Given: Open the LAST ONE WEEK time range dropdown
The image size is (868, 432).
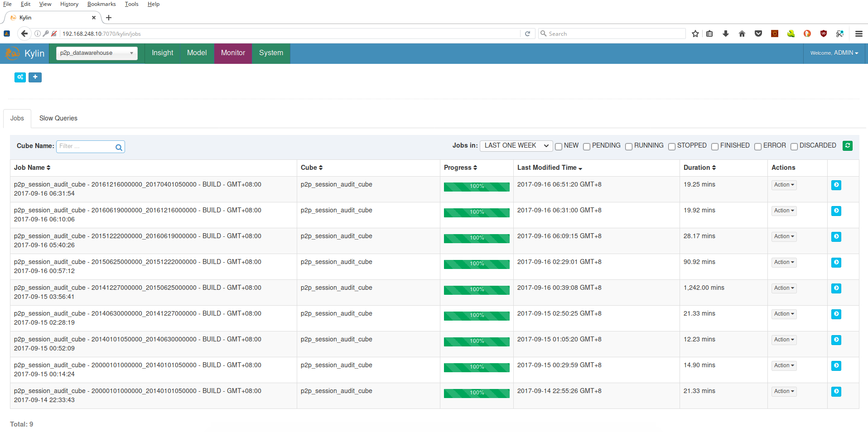Looking at the screenshot, I should click(x=516, y=145).
